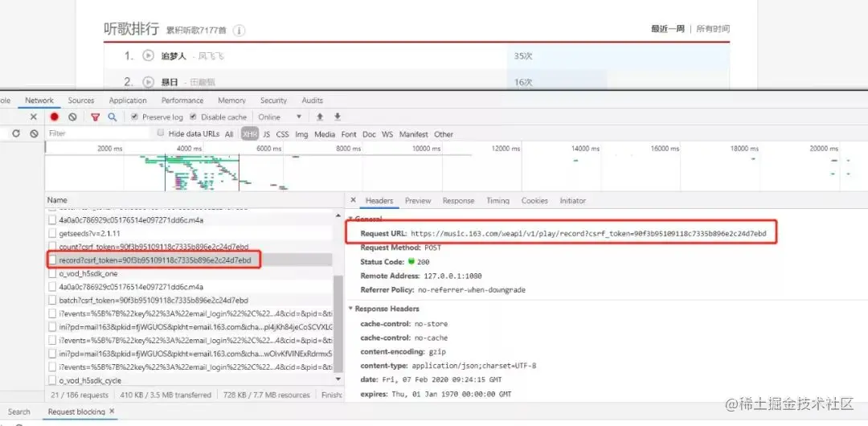
Task: Open the Search drawer tab
Action: [18, 412]
